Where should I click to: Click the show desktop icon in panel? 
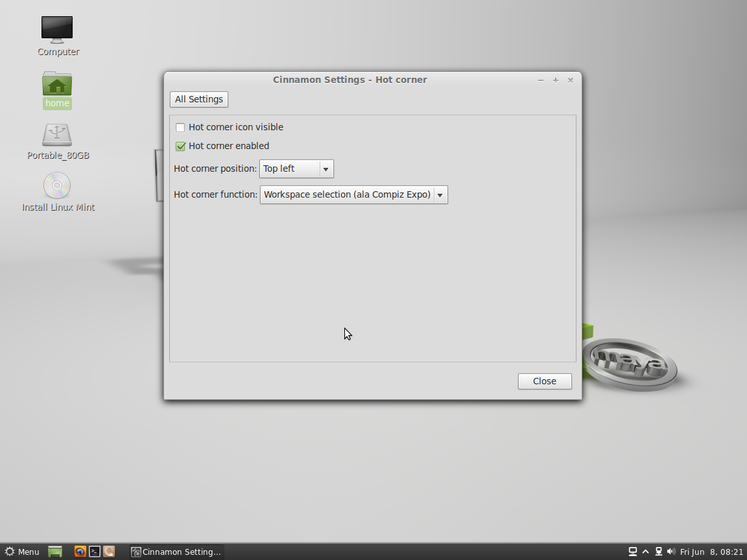[x=55, y=552]
